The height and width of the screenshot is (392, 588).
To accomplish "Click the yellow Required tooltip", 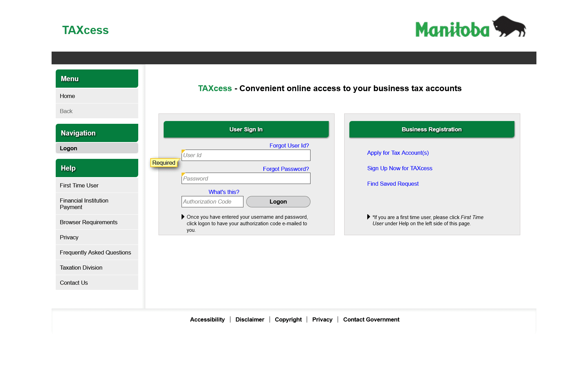I will coord(164,163).
